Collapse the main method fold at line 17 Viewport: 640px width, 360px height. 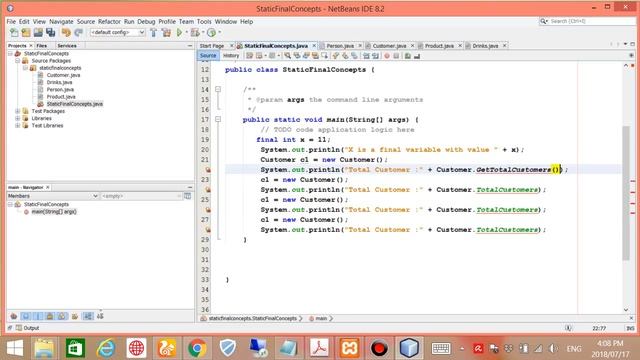click(x=218, y=119)
